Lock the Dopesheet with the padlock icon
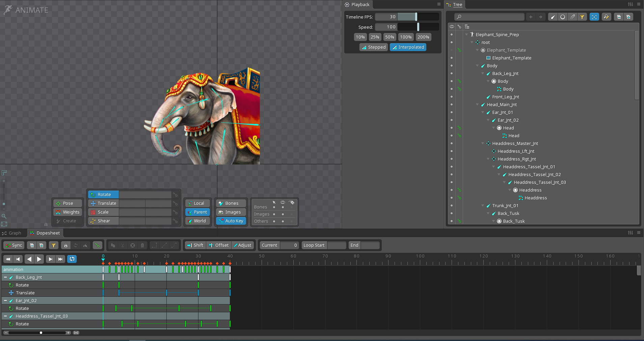Viewport: 644px width, 341px height. point(65,245)
